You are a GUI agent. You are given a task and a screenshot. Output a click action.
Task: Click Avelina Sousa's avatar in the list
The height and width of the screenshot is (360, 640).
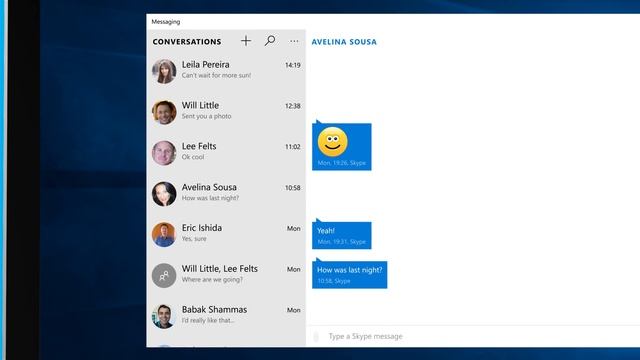164,193
